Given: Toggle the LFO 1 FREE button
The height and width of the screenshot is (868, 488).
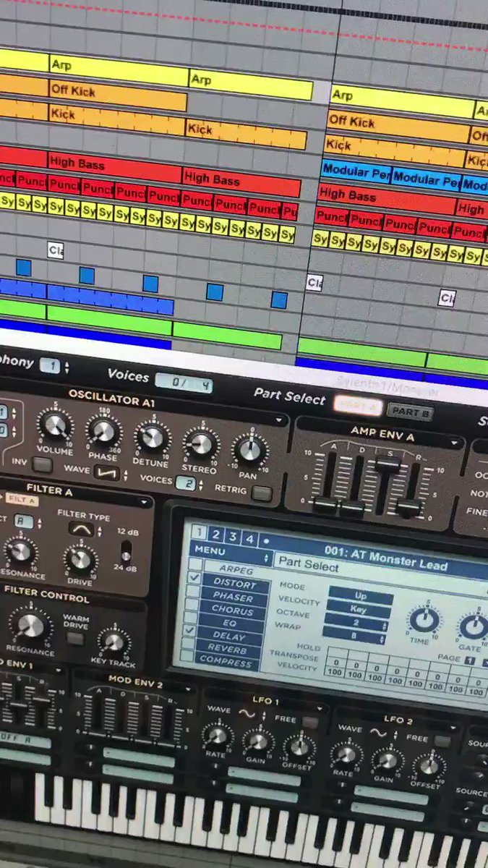Looking at the screenshot, I should point(312,722).
